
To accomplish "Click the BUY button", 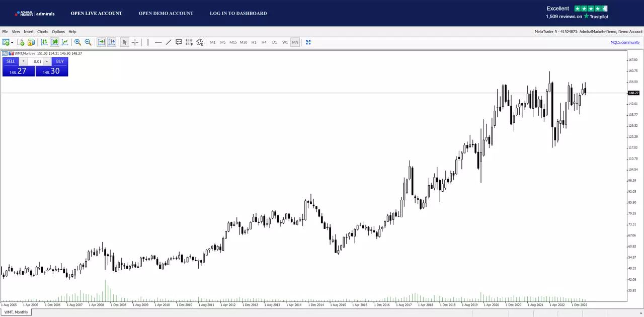I will click(x=60, y=61).
